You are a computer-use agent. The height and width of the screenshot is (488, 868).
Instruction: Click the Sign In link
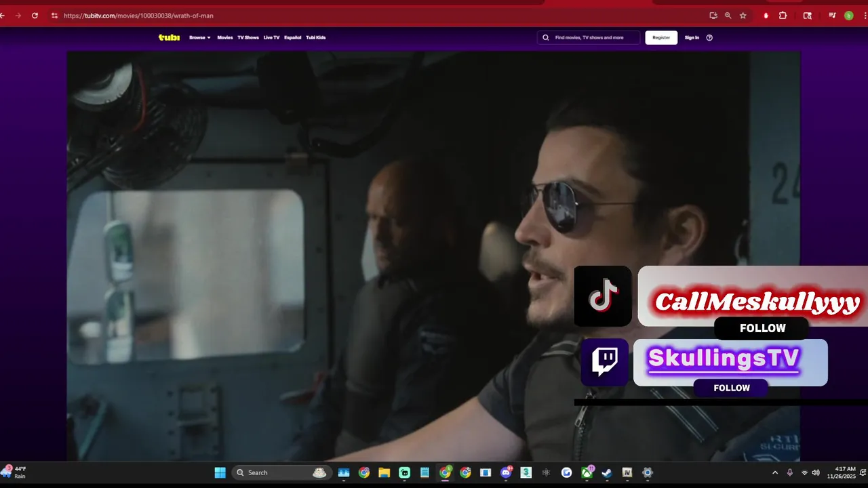[692, 37]
